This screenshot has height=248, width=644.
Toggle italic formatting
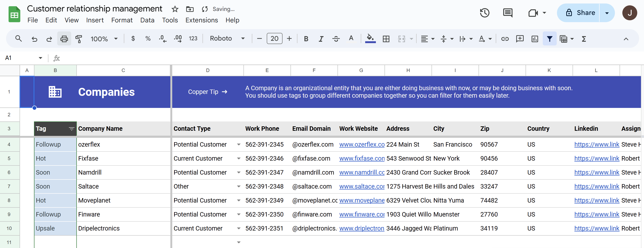pyautogui.click(x=321, y=39)
